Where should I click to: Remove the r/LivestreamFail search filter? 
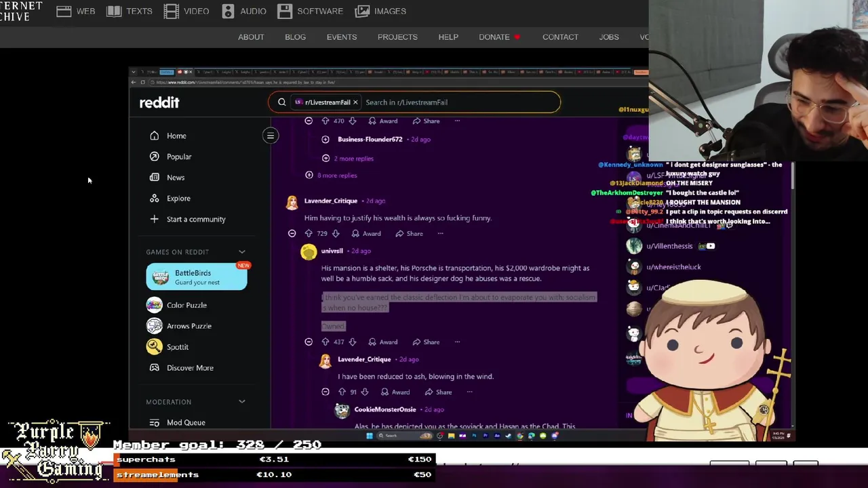355,102
